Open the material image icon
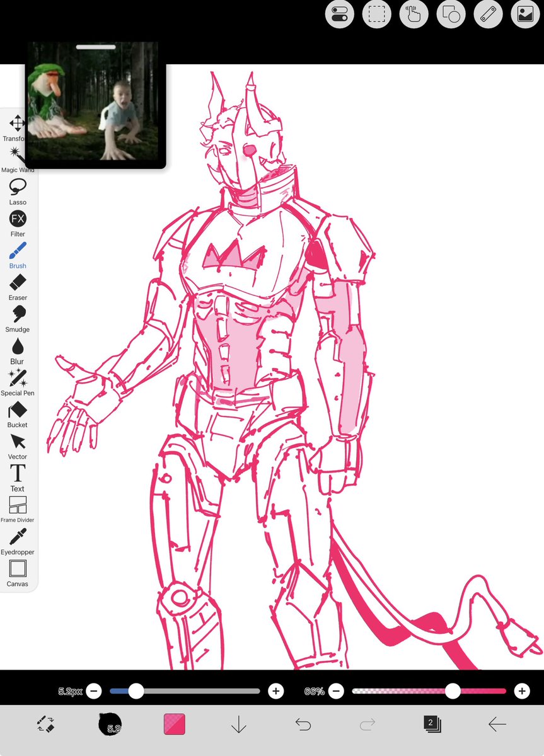544x756 pixels. tap(526, 14)
